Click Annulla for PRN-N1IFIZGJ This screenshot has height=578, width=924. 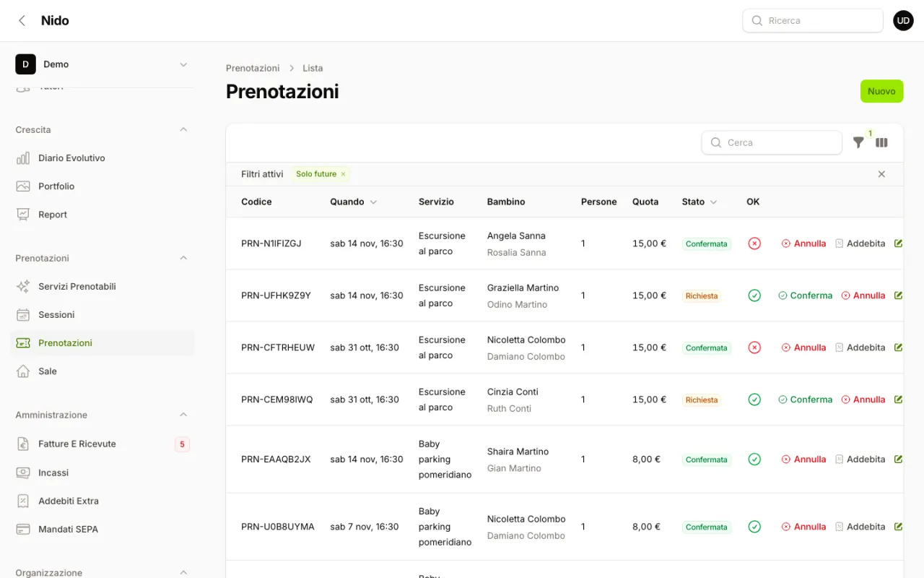803,243
